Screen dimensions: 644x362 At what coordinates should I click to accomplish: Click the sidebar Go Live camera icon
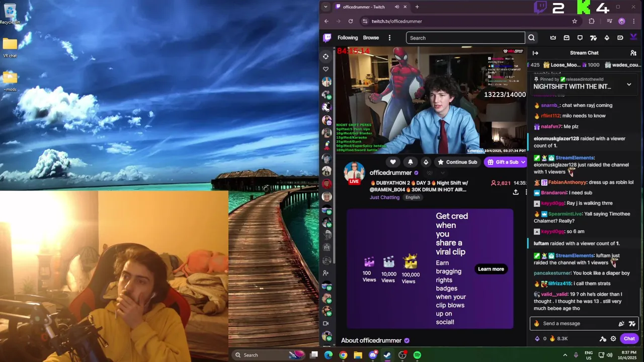(x=326, y=323)
